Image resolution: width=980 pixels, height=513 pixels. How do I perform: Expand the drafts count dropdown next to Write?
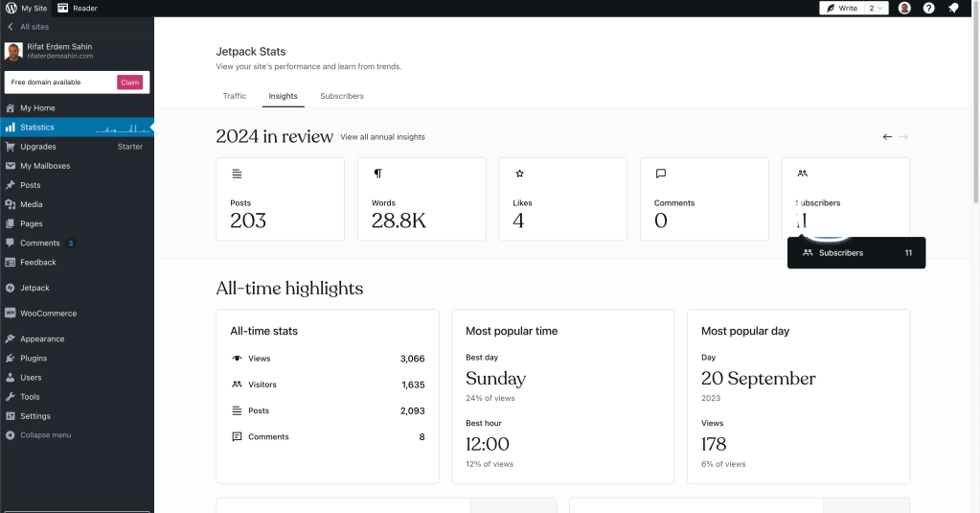pyautogui.click(x=877, y=8)
